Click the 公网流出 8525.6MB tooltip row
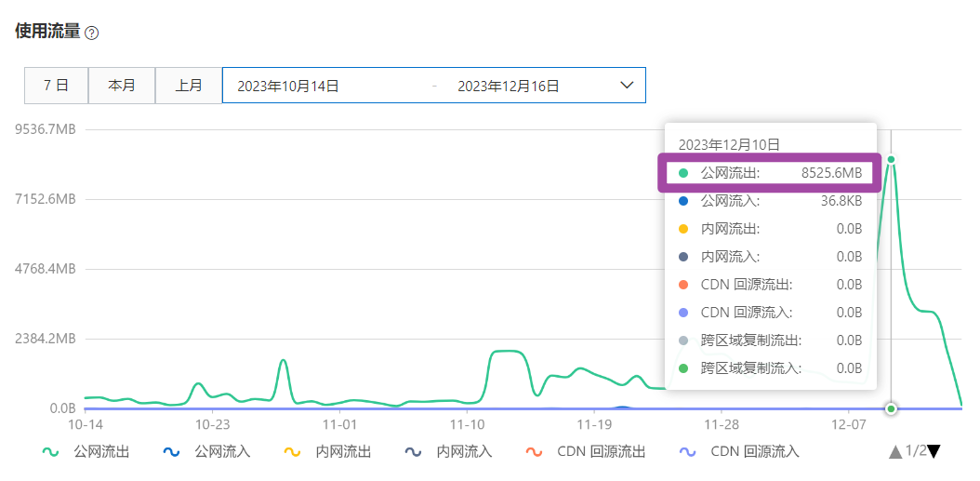980x481 pixels. coord(769,173)
